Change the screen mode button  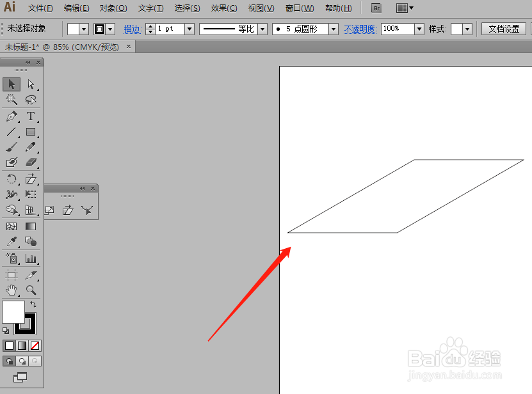coord(20,377)
